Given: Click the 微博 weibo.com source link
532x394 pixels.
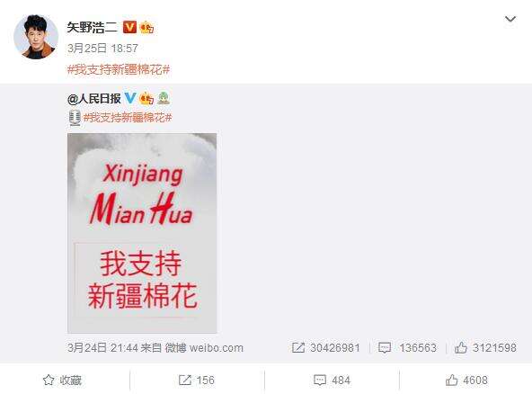Looking at the screenshot, I should (x=204, y=348).
